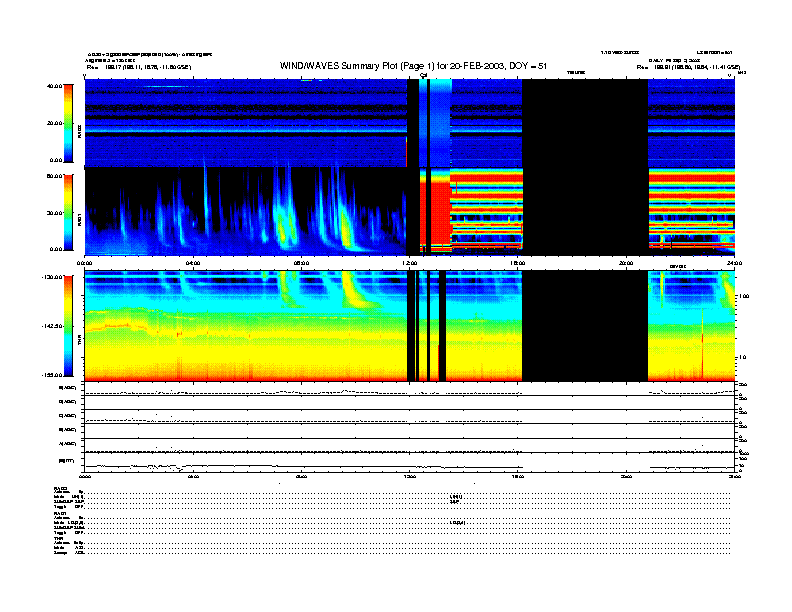The height and width of the screenshot is (612, 792).
Task: Click the -142.50 color scale label
Action: (x=53, y=326)
